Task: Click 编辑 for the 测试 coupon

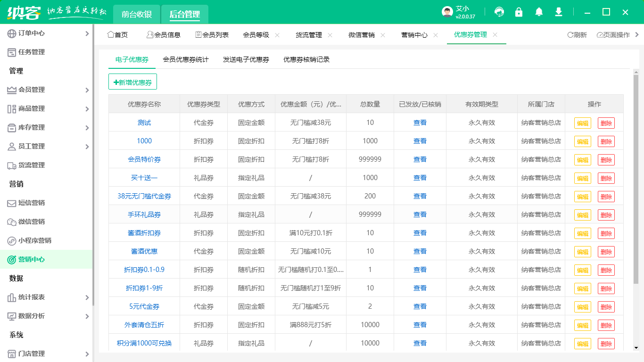Action: [582, 123]
